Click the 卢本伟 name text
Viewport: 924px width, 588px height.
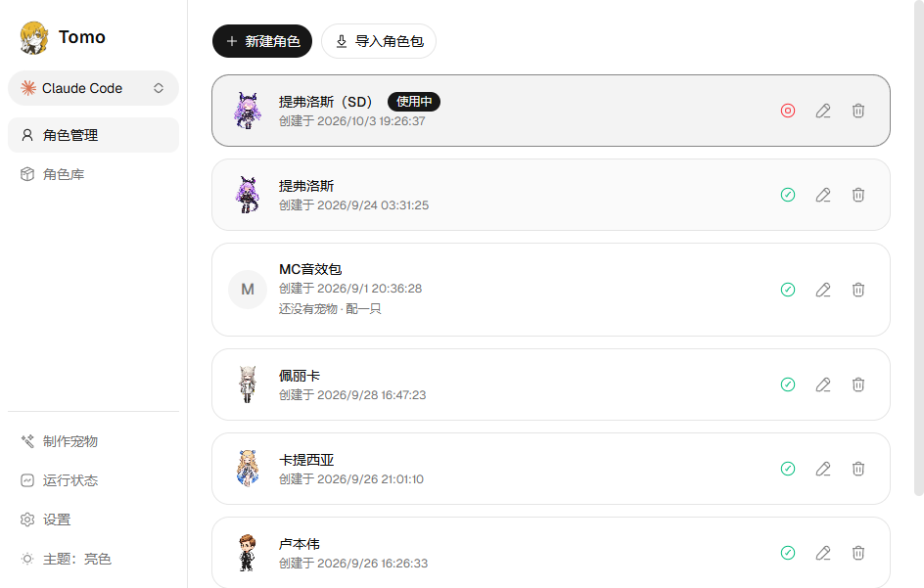pos(300,544)
